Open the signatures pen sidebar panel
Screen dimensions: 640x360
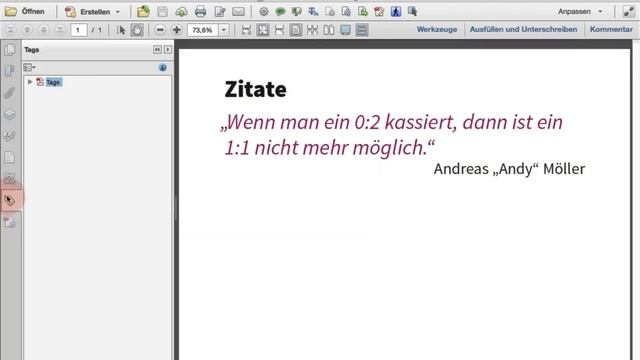tap(9, 136)
